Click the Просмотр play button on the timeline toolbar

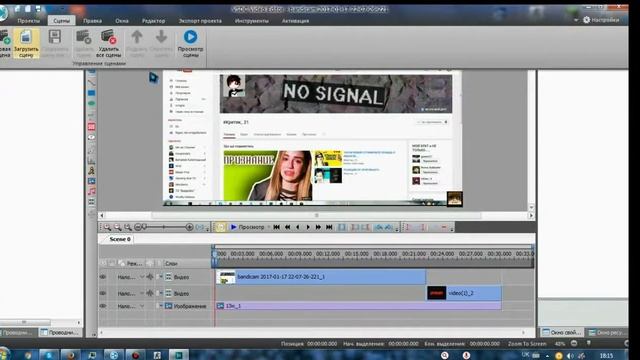pyautogui.click(x=247, y=227)
